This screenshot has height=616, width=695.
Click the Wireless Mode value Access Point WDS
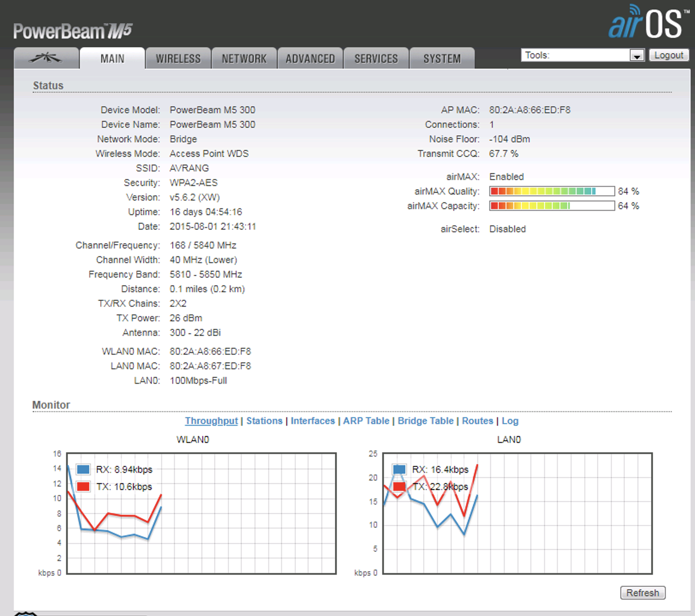(x=209, y=153)
